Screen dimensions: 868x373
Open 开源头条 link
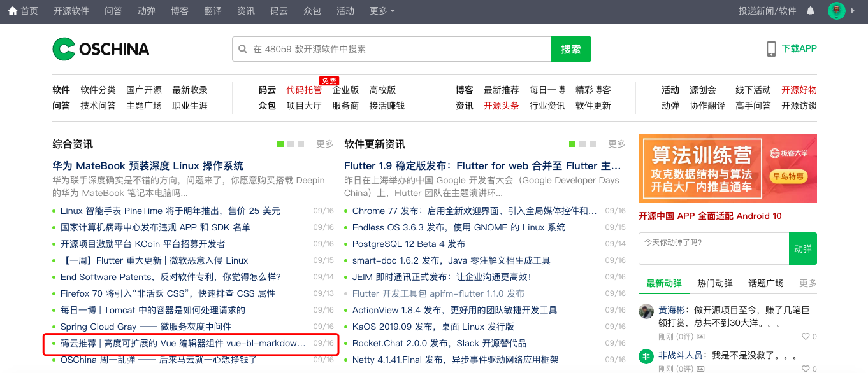pos(502,106)
